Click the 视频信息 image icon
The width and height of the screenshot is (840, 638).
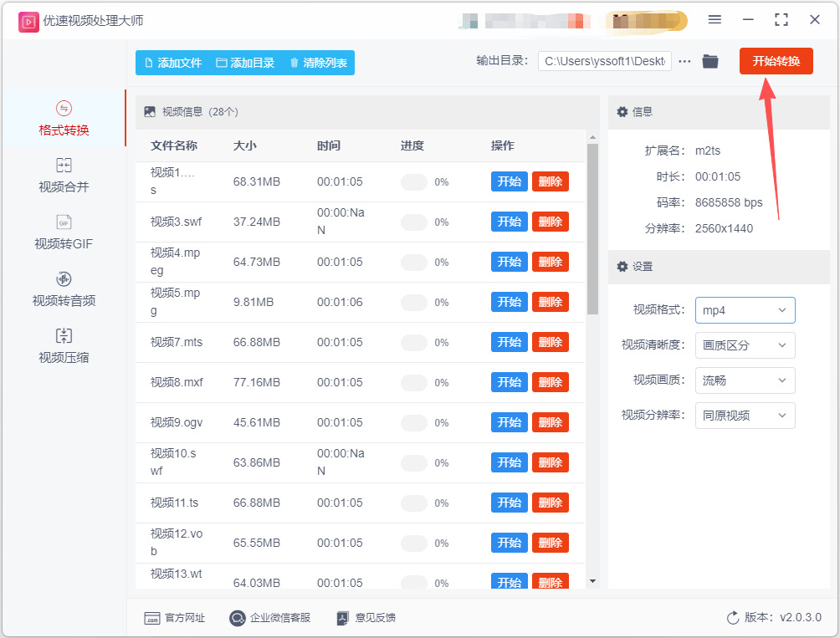[x=150, y=111]
